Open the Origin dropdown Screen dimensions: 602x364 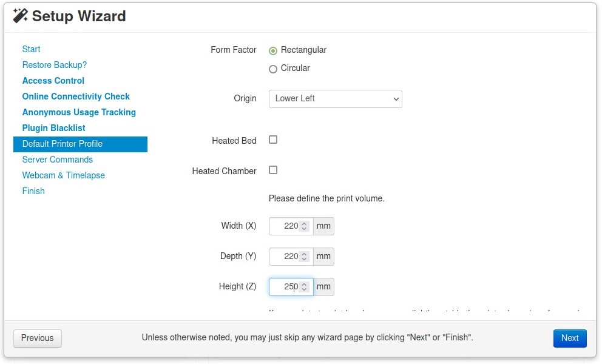coord(335,99)
